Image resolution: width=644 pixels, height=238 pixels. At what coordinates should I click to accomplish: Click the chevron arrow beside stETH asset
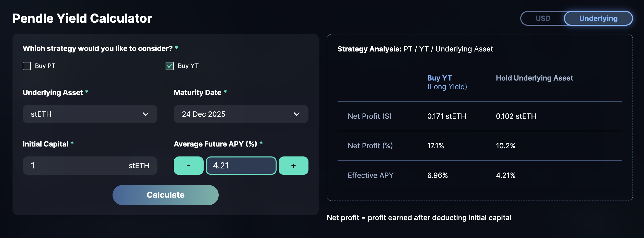pyautogui.click(x=145, y=114)
